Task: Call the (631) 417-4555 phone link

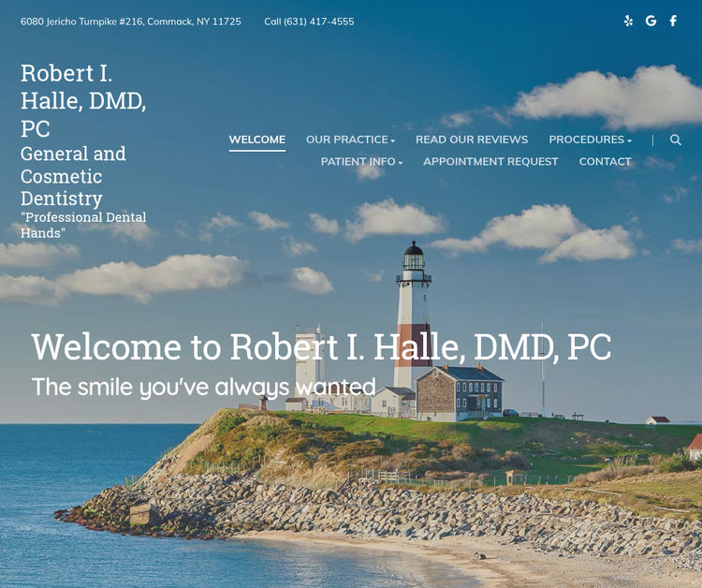Action: pyautogui.click(x=309, y=21)
